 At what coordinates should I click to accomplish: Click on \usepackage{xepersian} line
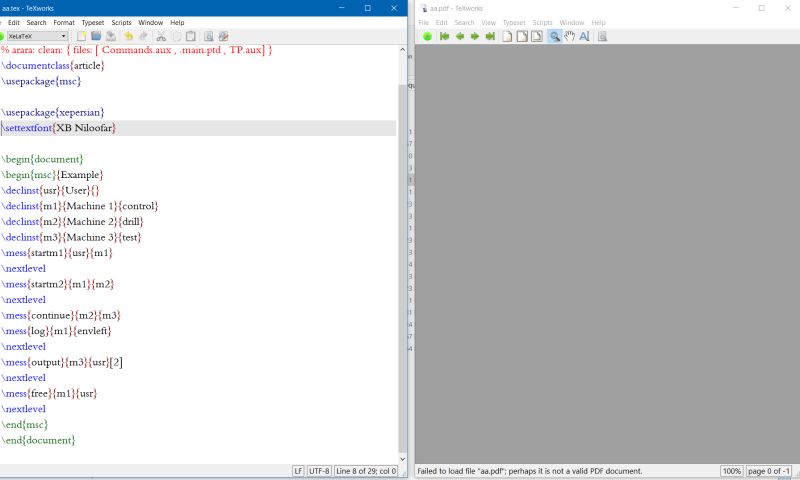[x=53, y=112]
